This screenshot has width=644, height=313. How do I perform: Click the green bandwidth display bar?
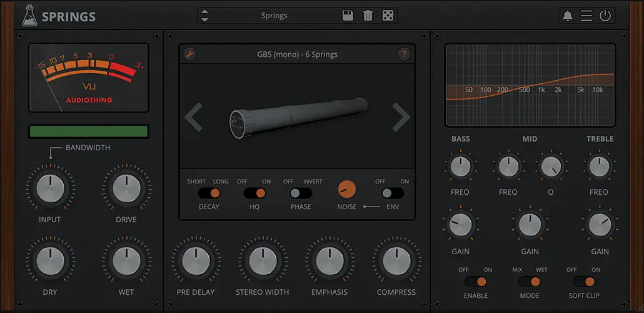click(x=88, y=131)
